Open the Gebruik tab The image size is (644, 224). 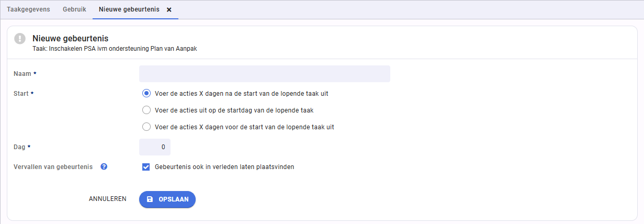tap(74, 9)
